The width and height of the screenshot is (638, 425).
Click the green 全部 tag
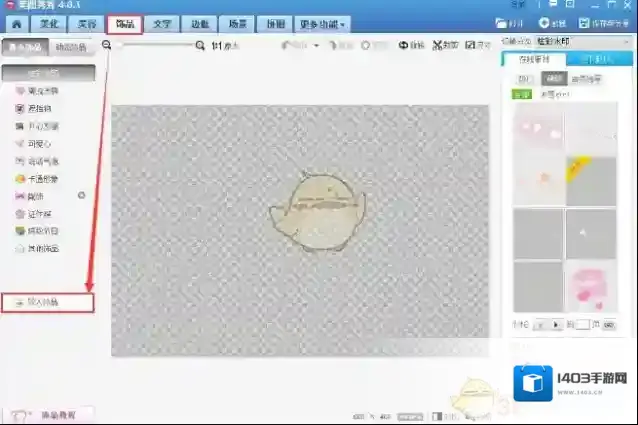(x=522, y=94)
